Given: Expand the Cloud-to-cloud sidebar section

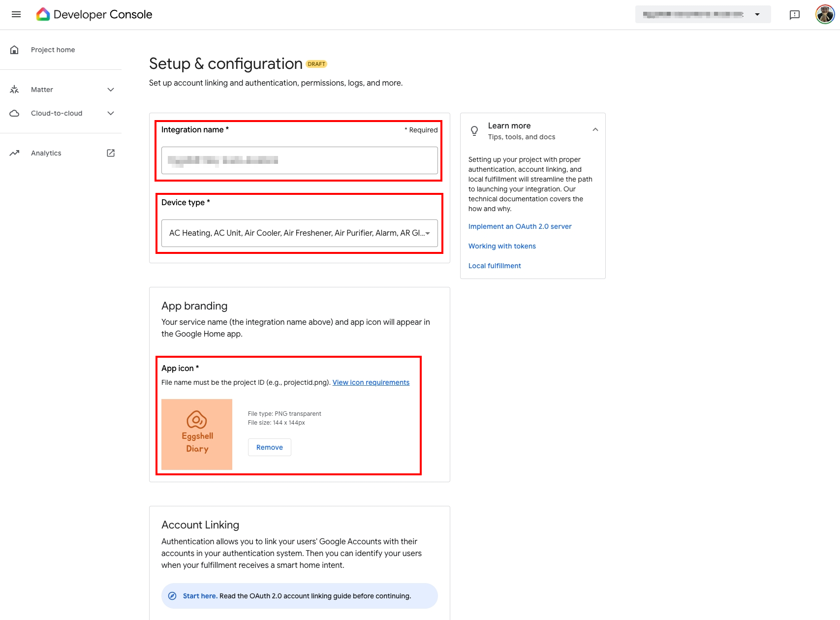Looking at the screenshot, I should pos(111,113).
